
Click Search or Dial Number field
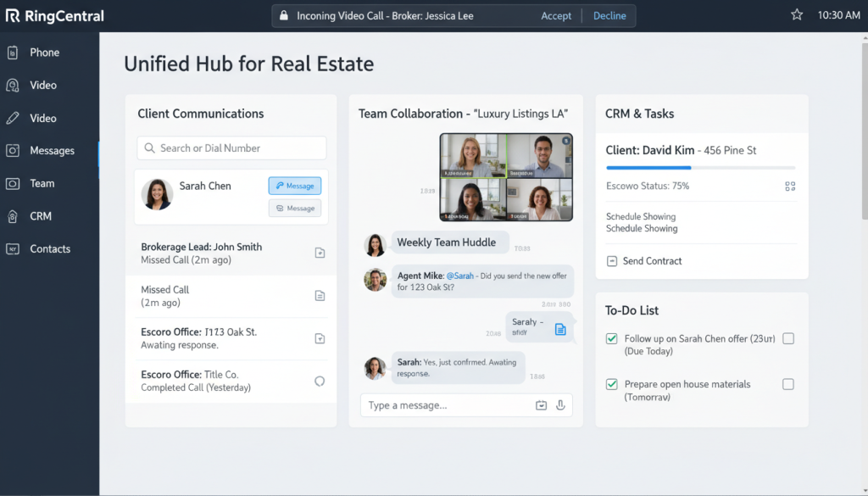point(231,148)
